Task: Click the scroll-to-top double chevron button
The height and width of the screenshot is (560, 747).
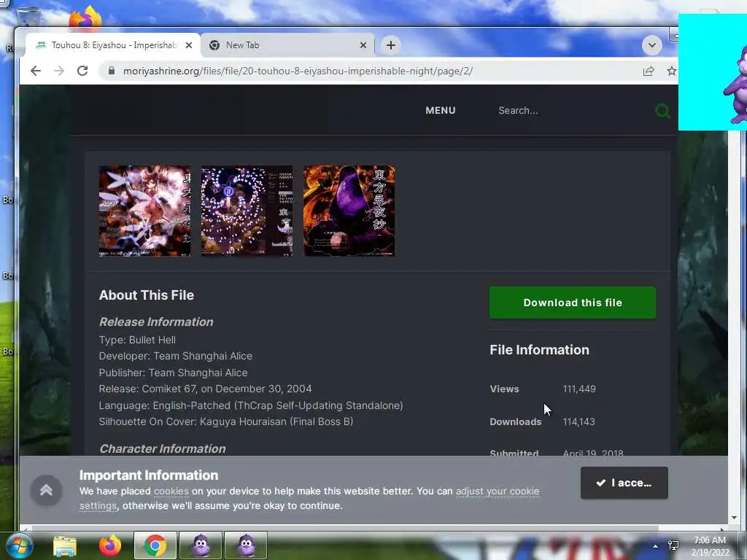Action: coord(46,490)
